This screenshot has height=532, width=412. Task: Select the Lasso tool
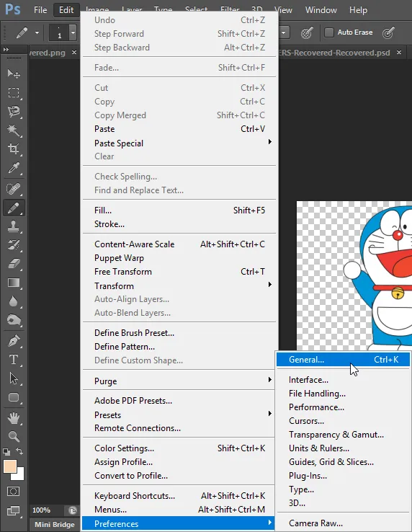tap(14, 111)
